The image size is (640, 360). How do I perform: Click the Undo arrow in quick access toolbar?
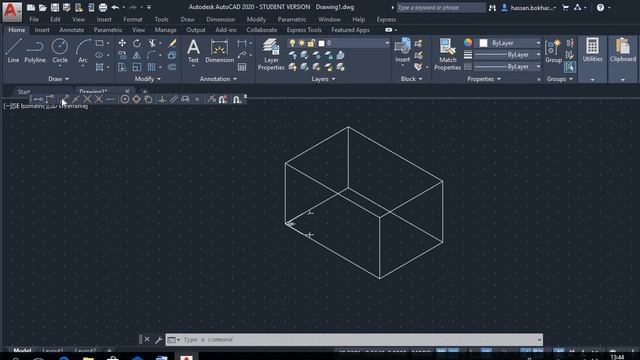click(115, 7)
